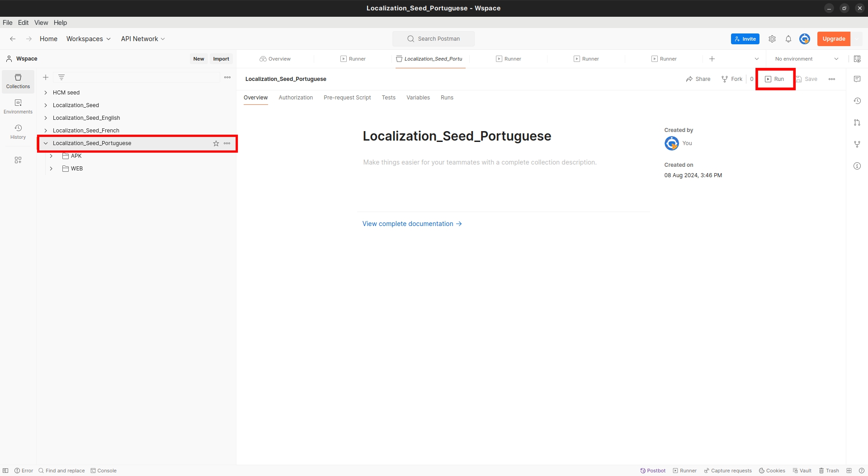The image size is (868, 476).
Task: Star the Localization_Seed_Portuguese collection
Action: pos(216,143)
